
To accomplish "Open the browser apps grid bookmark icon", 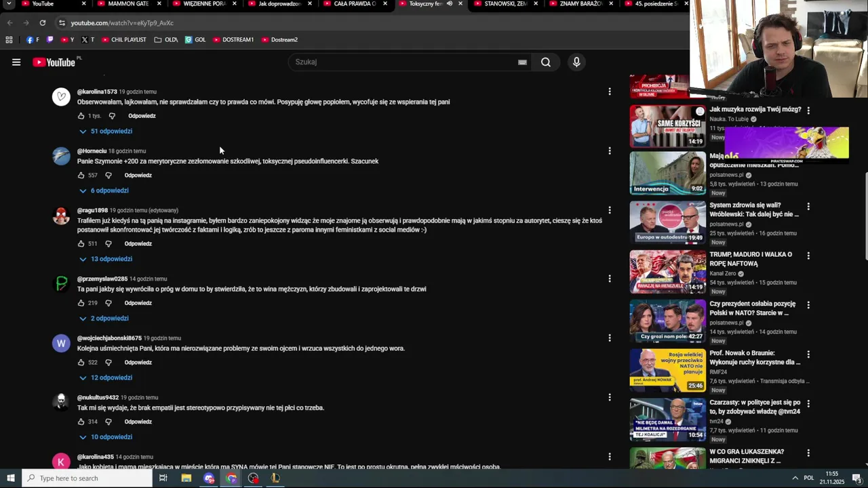I will [x=9, y=40].
